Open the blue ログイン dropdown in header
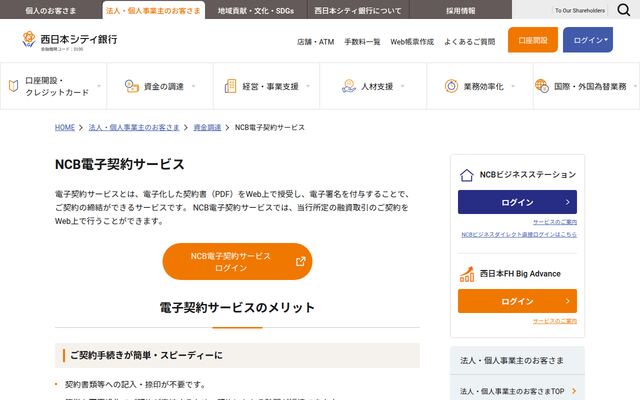The image size is (640, 400). click(x=588, y=40)
